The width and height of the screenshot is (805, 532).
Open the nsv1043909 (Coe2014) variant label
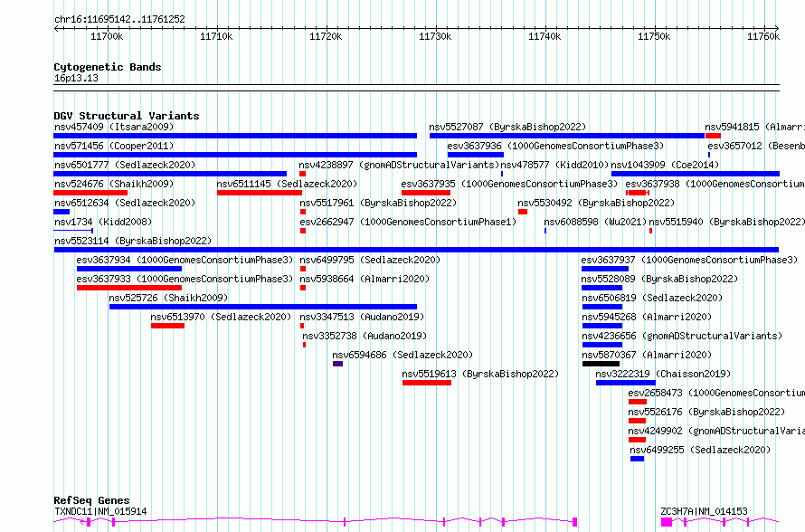coord(665,165)
